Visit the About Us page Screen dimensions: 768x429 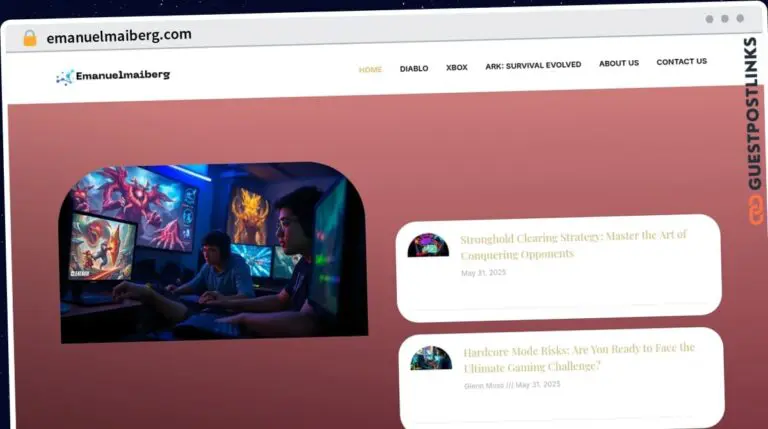619,63
